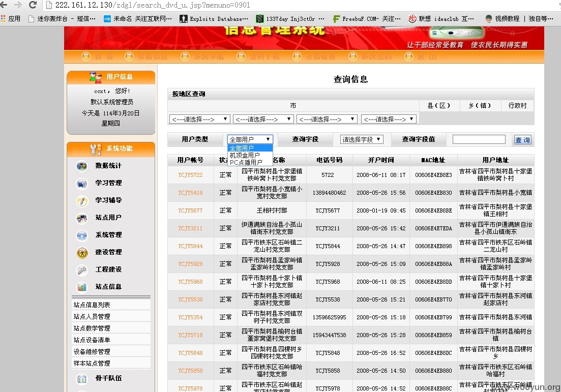The width and height of the screenshot is (561, 392).
Task: Open user account YCJY5354
Action: point(190,317)
